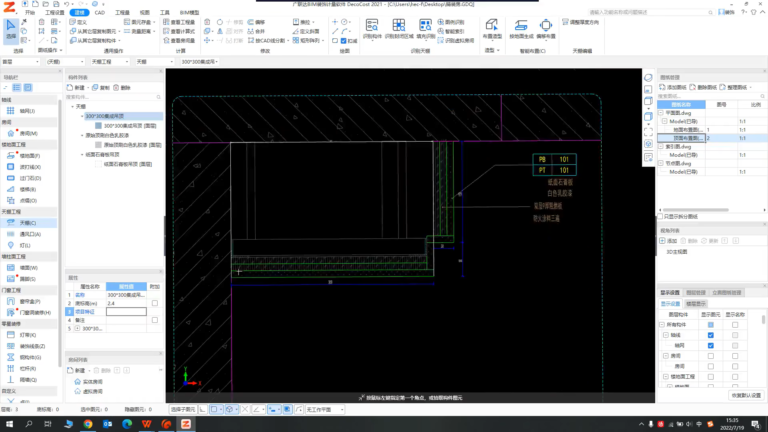Viewport: 768px width, 432px height.
Task: Switch to 楼层显示 tab
Action: click(696, 304)
